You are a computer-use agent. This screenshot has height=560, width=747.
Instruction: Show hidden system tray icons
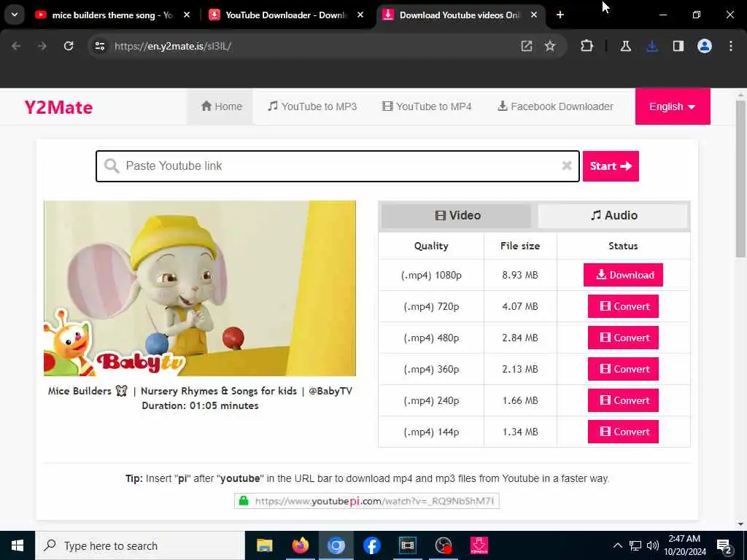(x=617, y=545)
